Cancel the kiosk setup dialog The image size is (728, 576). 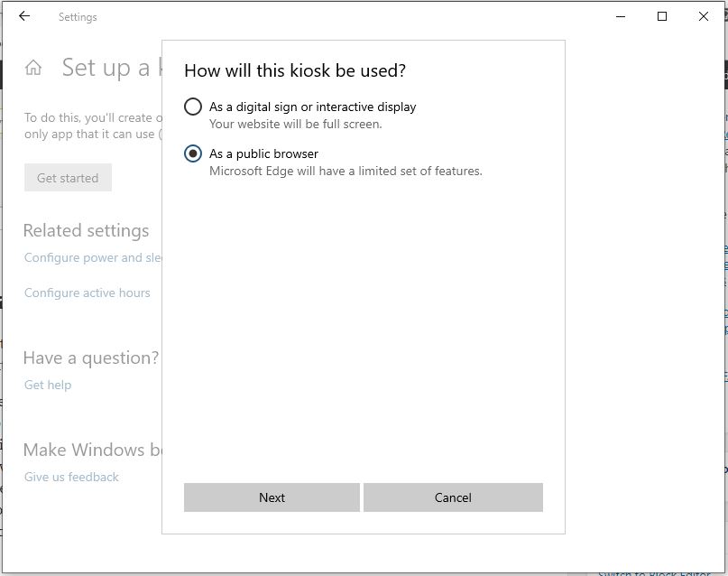coord(453,497)
